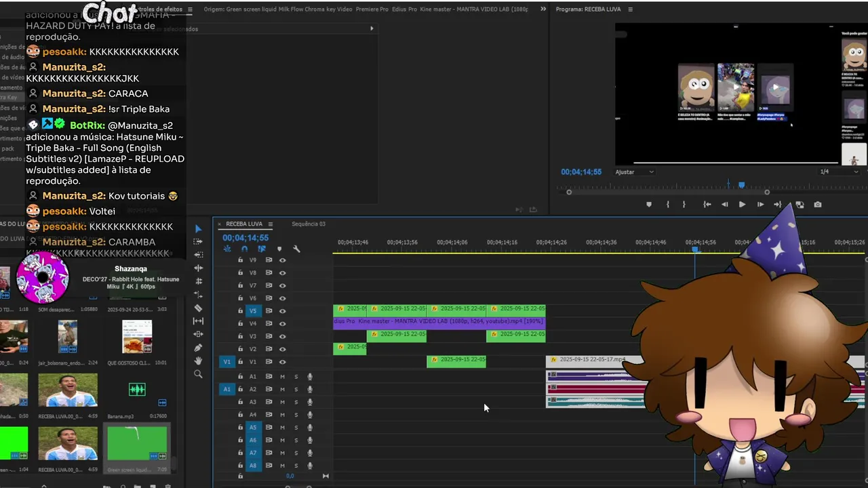
Task: Open the 1/4 playback resolution dropdown
Action: coord(840,172)
